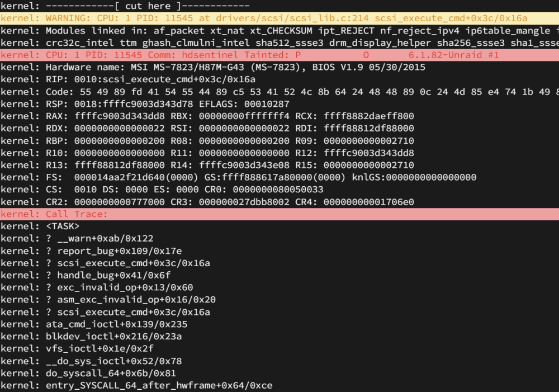Click the red 'Call Trace:' line
The width and height of the screenshot is (559, 392).
(279, 214)
